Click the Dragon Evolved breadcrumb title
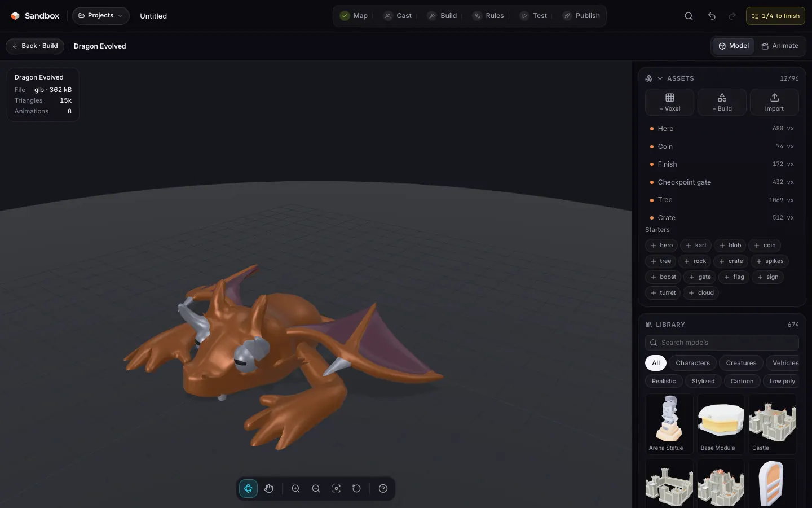Viewport: 812px width, 508px height. [100, 46]
